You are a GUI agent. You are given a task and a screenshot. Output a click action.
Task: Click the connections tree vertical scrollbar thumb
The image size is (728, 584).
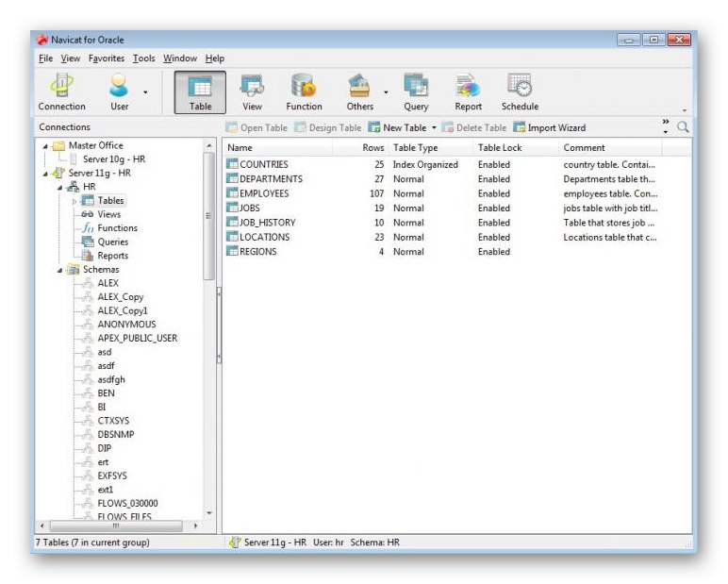point(208,215)
